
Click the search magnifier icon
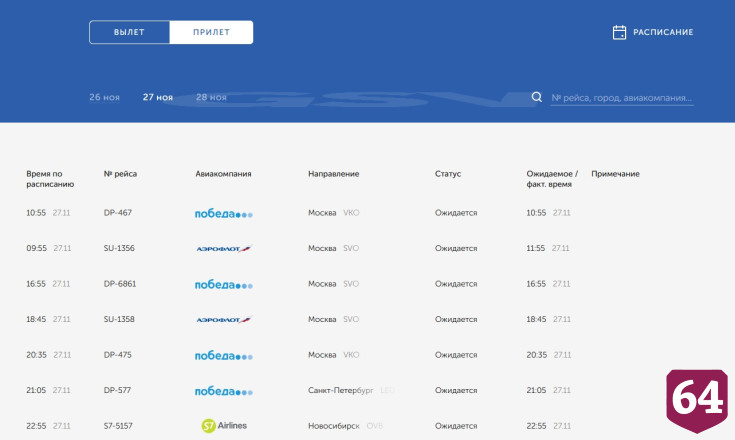tap(537, 97)
